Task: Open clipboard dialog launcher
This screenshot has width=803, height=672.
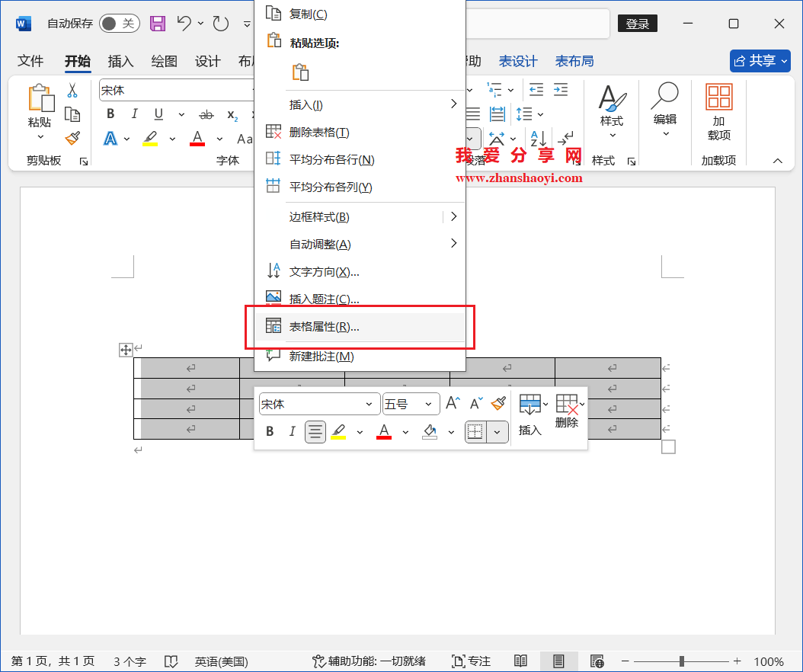Action: click(84, 162)
